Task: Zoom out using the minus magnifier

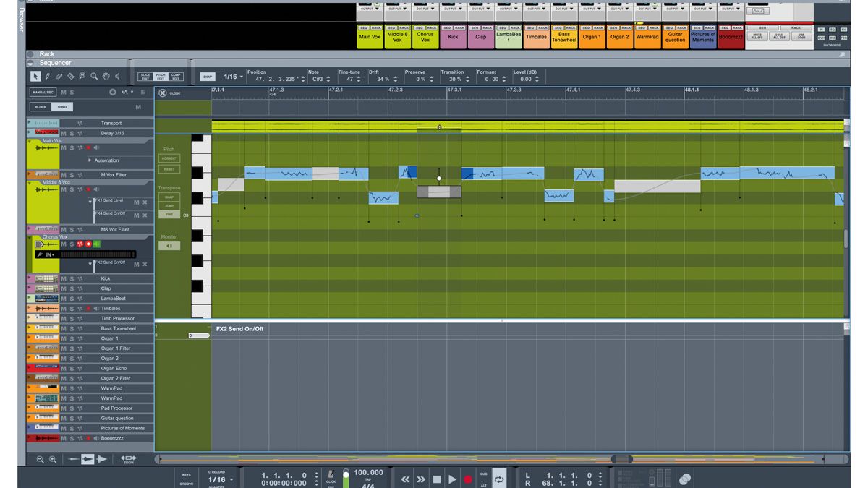Action: click(41, 459)
